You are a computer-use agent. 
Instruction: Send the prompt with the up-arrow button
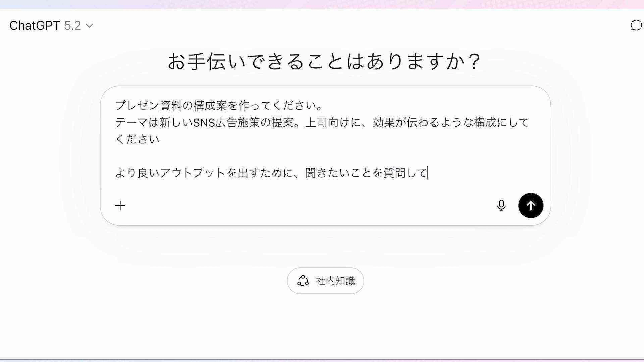click(x=530, y=206)
